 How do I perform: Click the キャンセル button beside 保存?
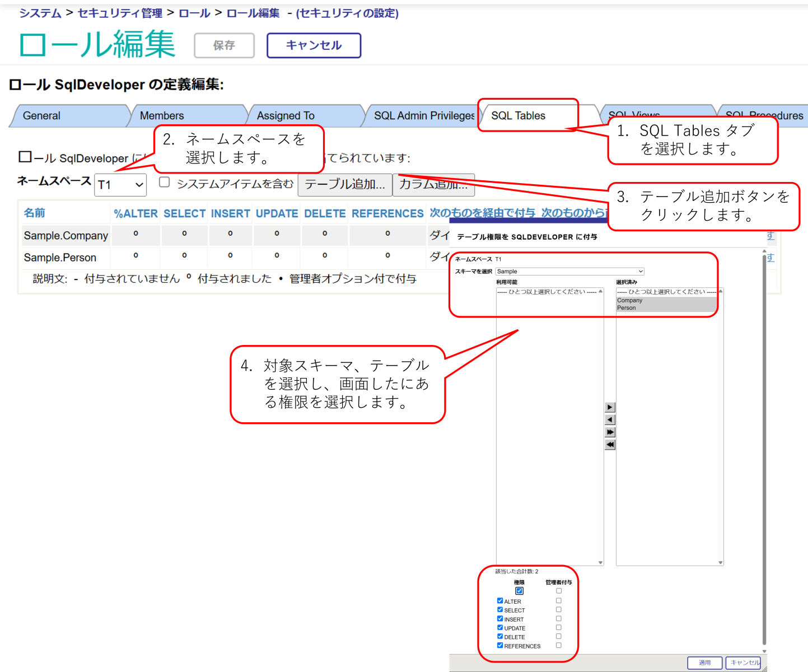314,45
